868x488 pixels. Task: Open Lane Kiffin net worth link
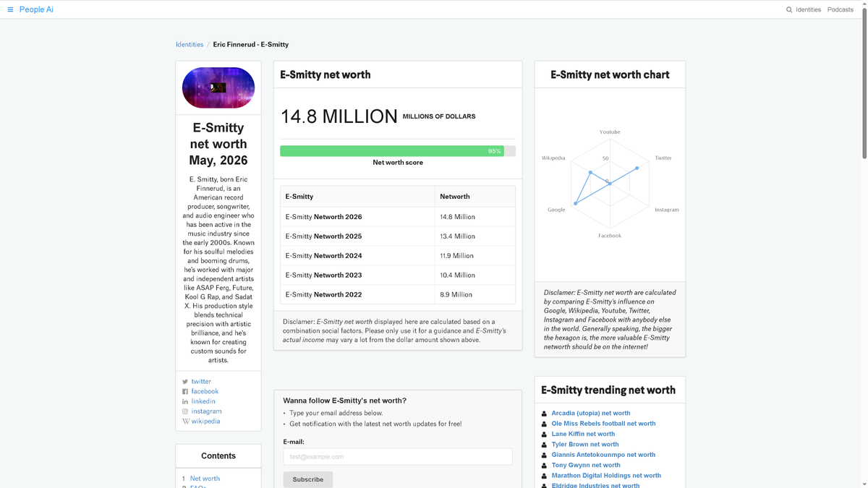click(583, 434)
